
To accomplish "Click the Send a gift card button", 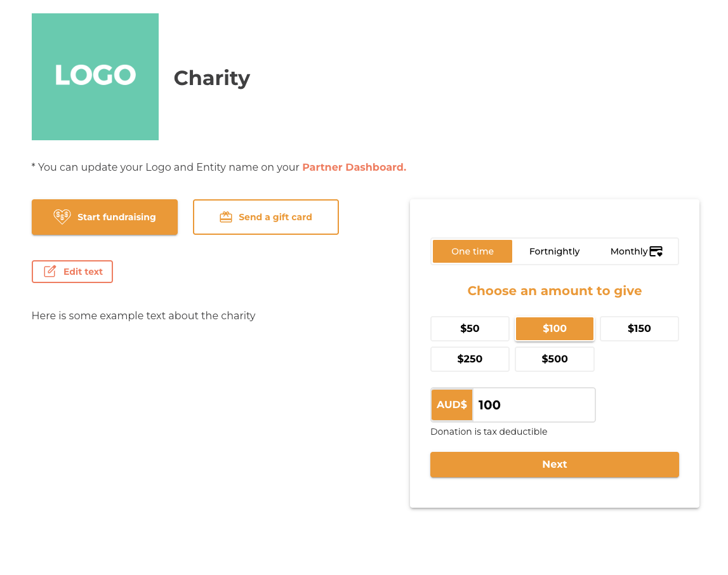I will pos(265,216).
